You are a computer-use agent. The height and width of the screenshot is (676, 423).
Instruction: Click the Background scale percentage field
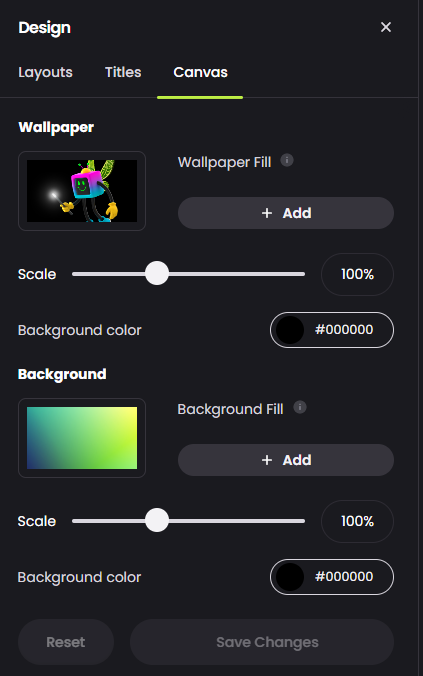click(357, 521)
